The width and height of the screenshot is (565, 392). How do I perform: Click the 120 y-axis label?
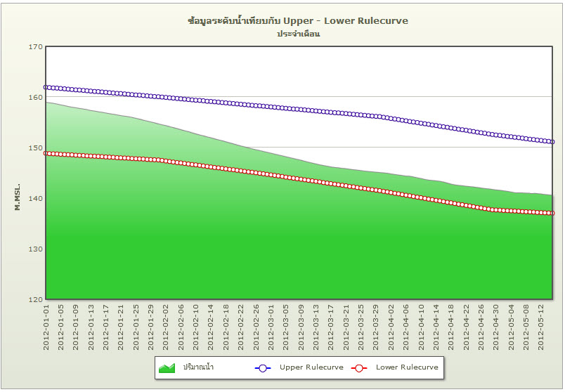pos(36,299)
